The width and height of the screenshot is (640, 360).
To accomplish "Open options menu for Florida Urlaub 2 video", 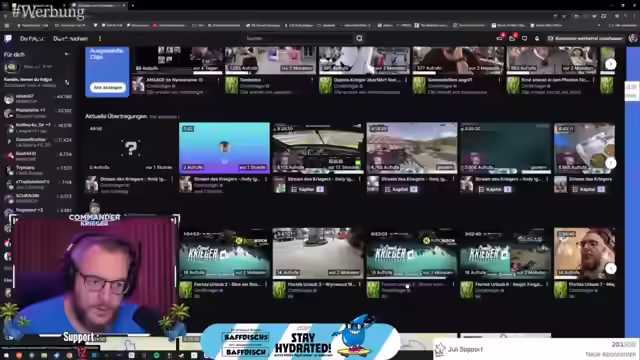I will click(x=266, y=284).
